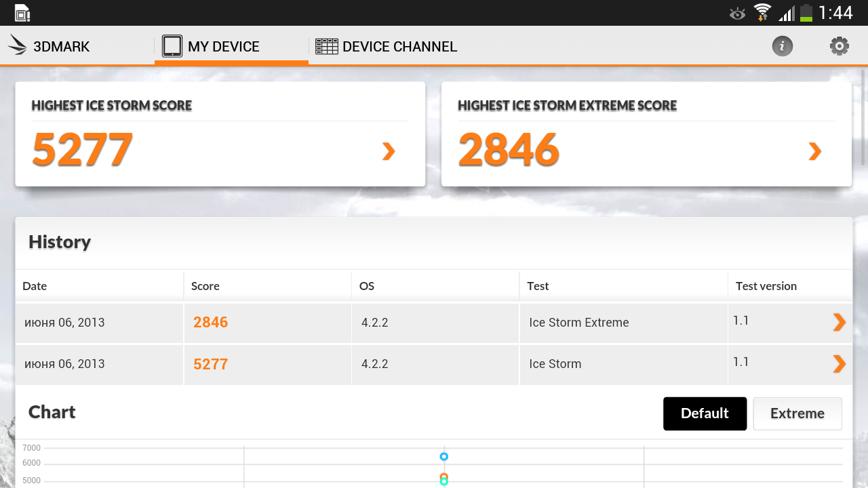Open the info icon in the header
Image resolution: width=868 pixels, height=488 pixels.
pos(782,46)
